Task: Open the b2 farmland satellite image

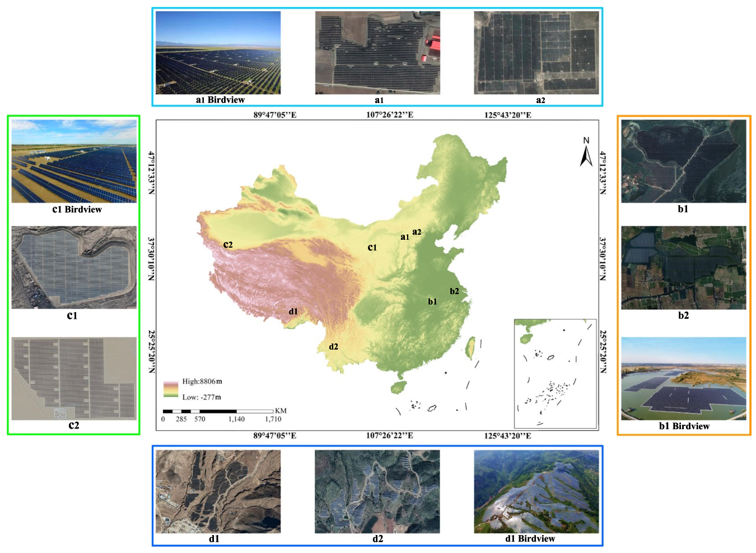Action: pyautogui.click(x=683, y=268)
